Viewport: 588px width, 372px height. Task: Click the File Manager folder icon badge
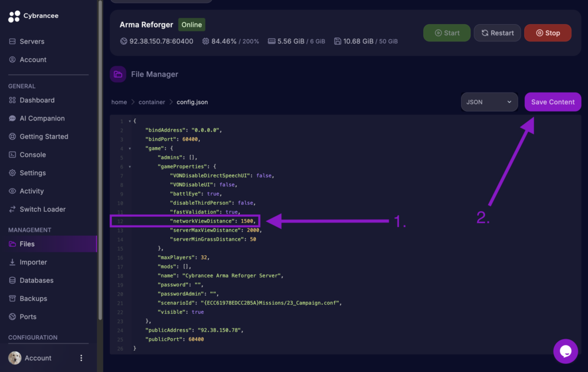point(118,74)
